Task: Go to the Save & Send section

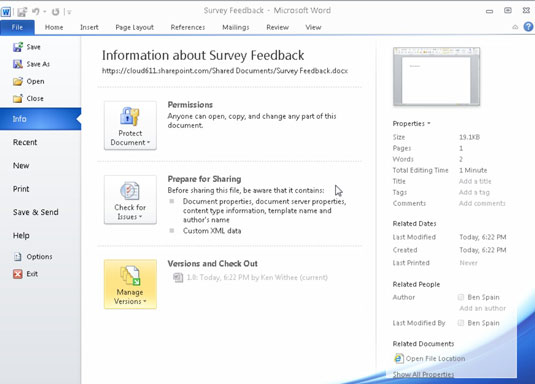Action: tap(35, 212)
